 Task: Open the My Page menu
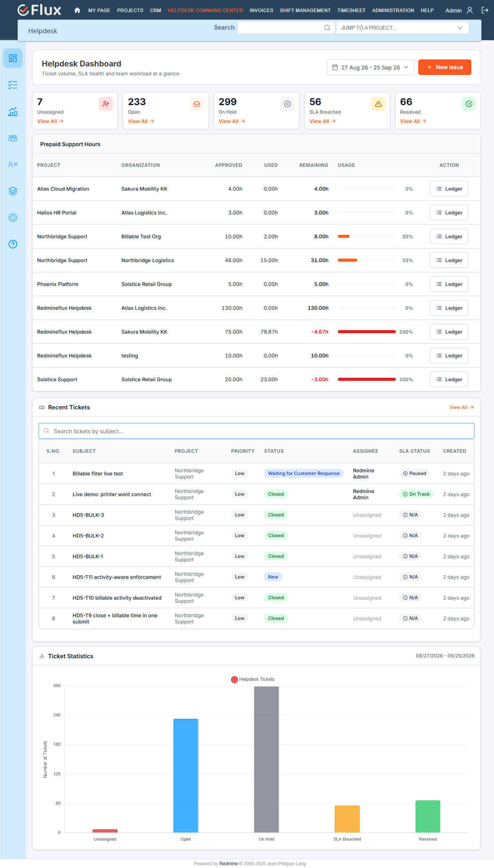(99, 10)
